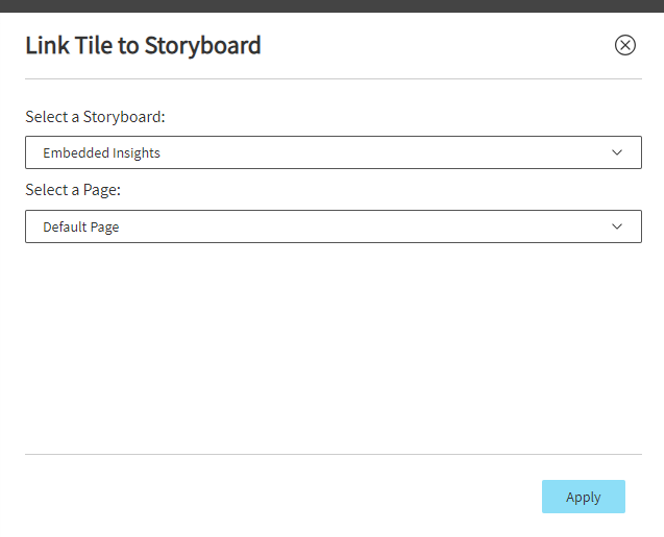Focus the Select a Storyboard field
The image size is (664, 537).
tap(333, 152)
